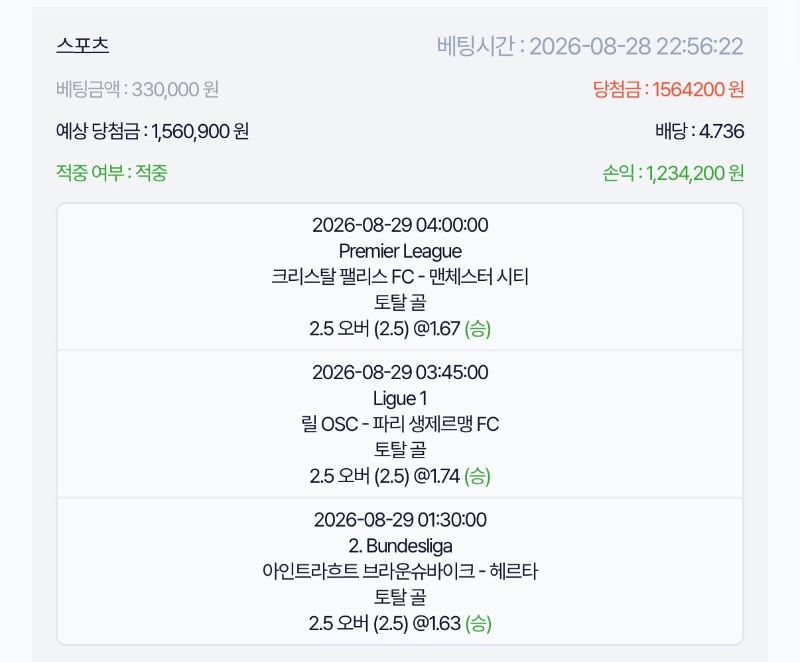Click the green 적중 여부 적중 status

click(112, 173)
